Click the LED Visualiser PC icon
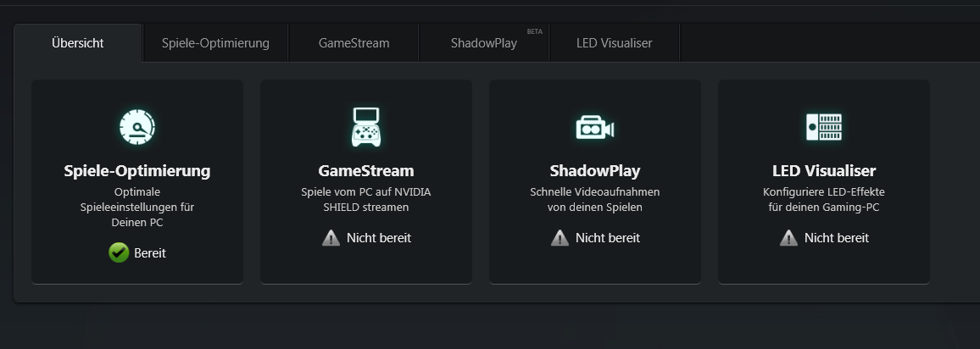Screen dimensions: 980x349 coord(824,127)
